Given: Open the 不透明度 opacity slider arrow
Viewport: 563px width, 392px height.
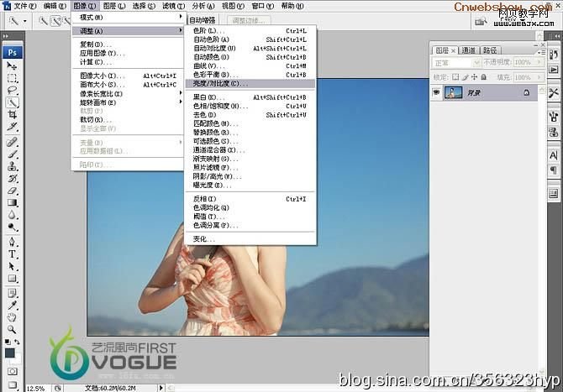Looking at the screenshot, I should click(x=539, y=62).
